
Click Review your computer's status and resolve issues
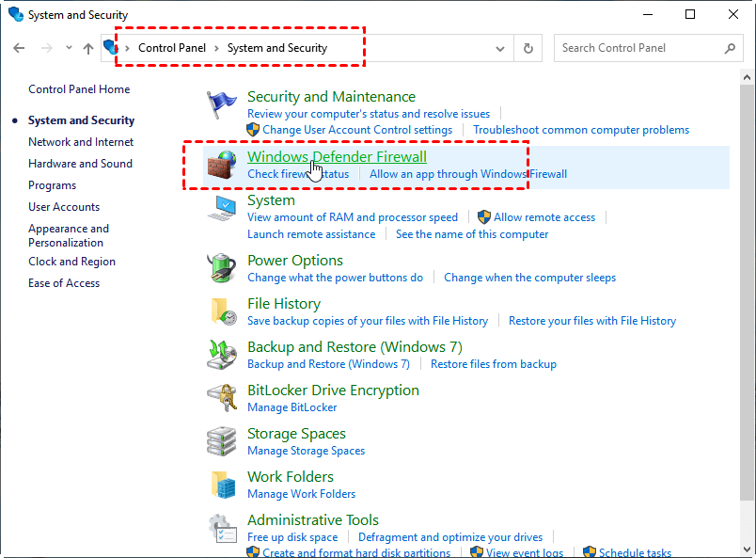click(x=369, y=114)
